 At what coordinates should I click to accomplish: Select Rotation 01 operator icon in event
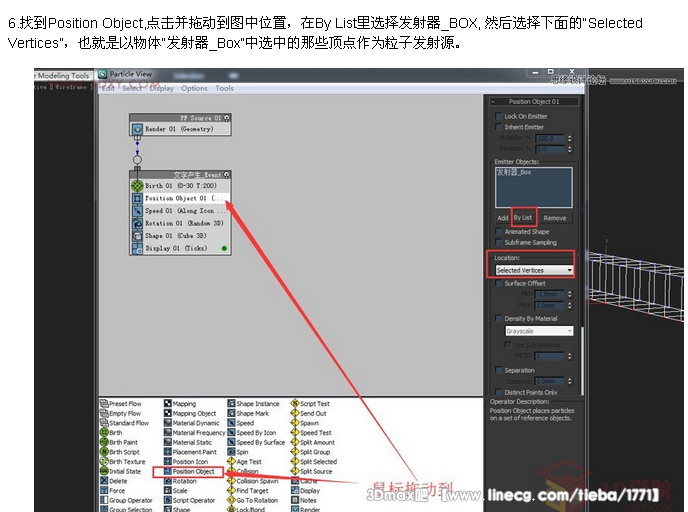(x=137, y=223)
